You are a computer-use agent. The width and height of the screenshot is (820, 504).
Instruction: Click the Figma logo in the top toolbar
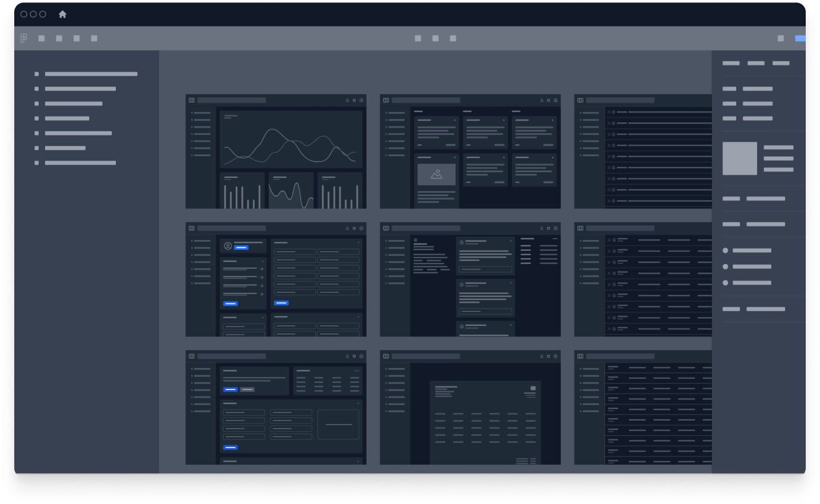[24, 38]
